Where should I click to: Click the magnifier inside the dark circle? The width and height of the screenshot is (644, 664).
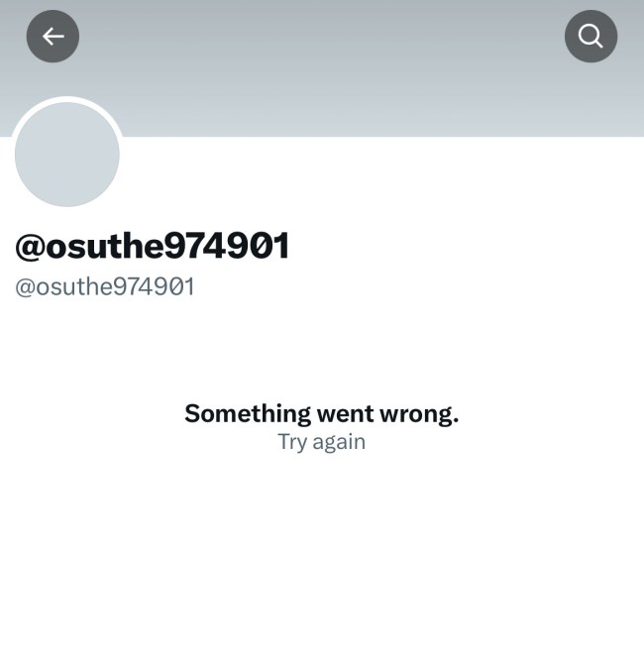590,37
